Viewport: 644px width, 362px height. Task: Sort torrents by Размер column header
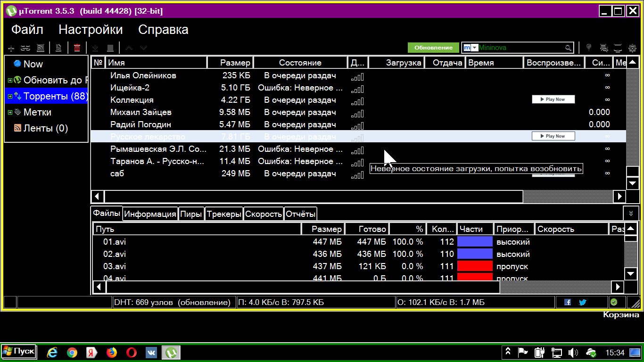tap(230, 63)
